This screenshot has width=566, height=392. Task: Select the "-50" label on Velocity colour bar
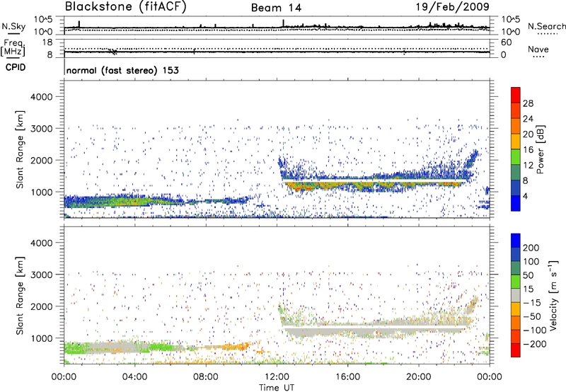click(x=531, y=316)
